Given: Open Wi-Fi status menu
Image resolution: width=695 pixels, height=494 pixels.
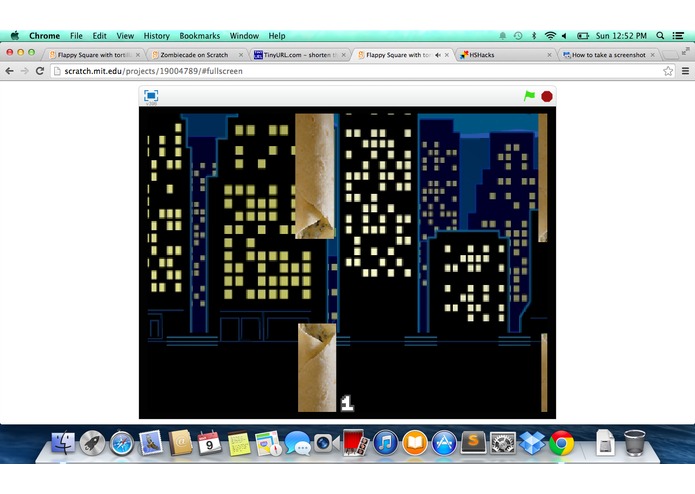Looking at the screenshot, I should [550, 35].
